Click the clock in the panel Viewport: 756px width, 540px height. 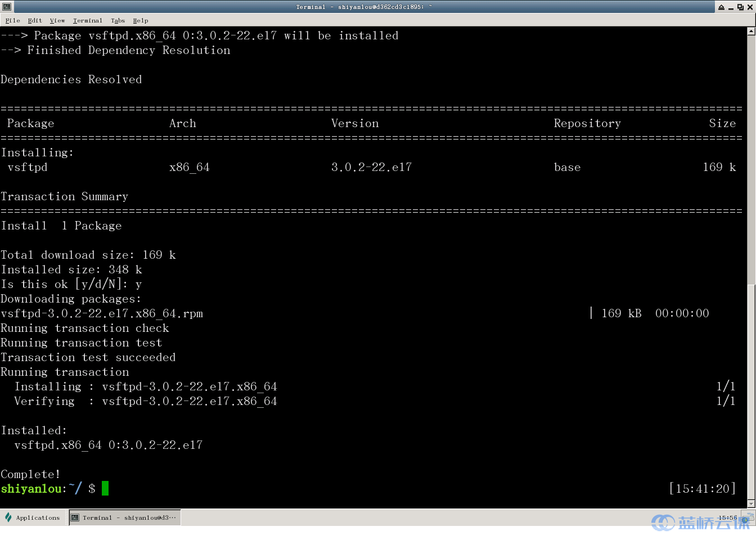point(727,517)
